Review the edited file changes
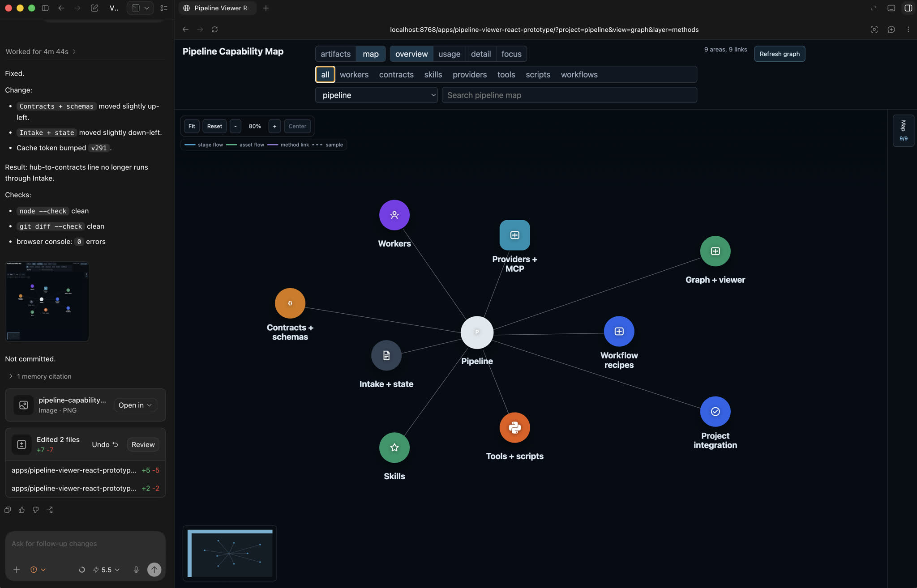This screenshot has width=917, height=588. click(x=143, y=444)
